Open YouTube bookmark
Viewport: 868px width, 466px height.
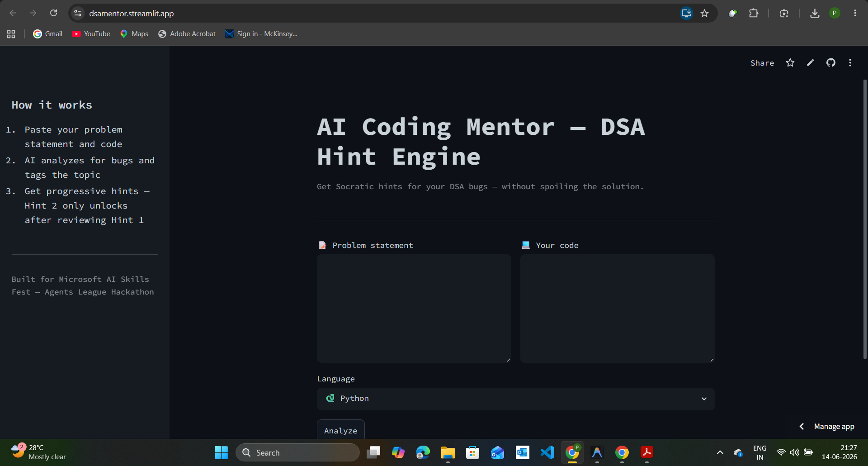point(91,34)
